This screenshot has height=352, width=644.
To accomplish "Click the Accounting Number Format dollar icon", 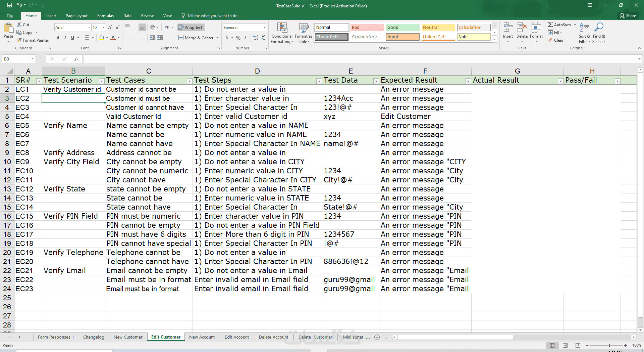I will tap(227, 38).
